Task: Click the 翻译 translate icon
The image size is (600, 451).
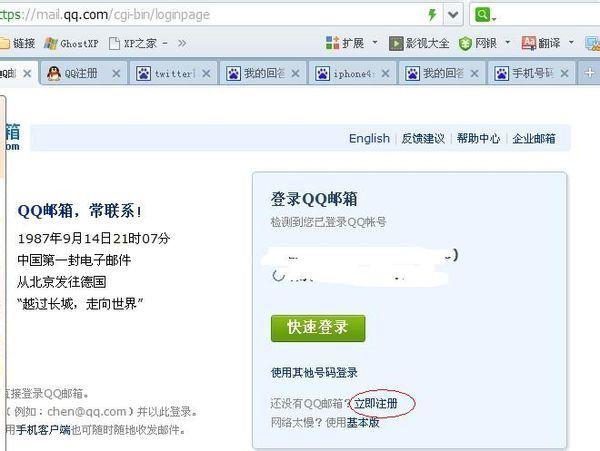Action: pos(529,43)
